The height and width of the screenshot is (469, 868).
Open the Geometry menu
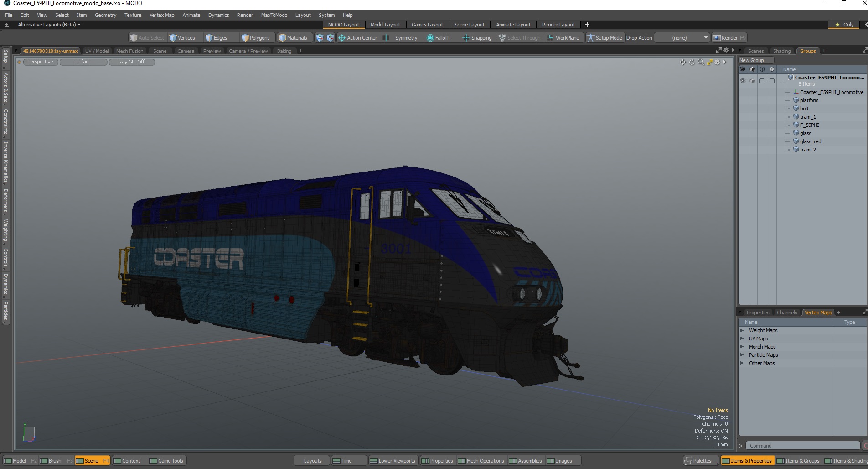105,15
